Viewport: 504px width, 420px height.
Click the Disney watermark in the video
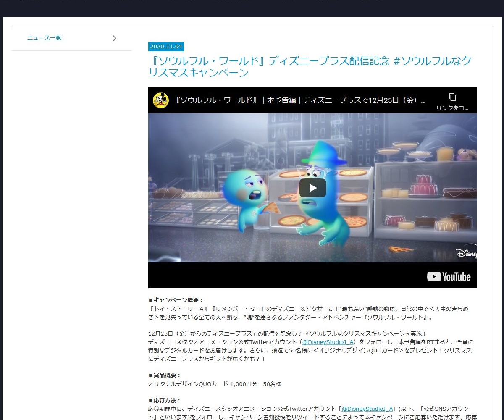click(x=467, y=252)
